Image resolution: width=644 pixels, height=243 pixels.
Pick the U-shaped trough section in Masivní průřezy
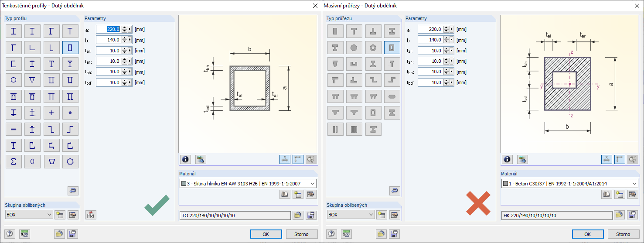pyautogui.click(x=354, y=64)
